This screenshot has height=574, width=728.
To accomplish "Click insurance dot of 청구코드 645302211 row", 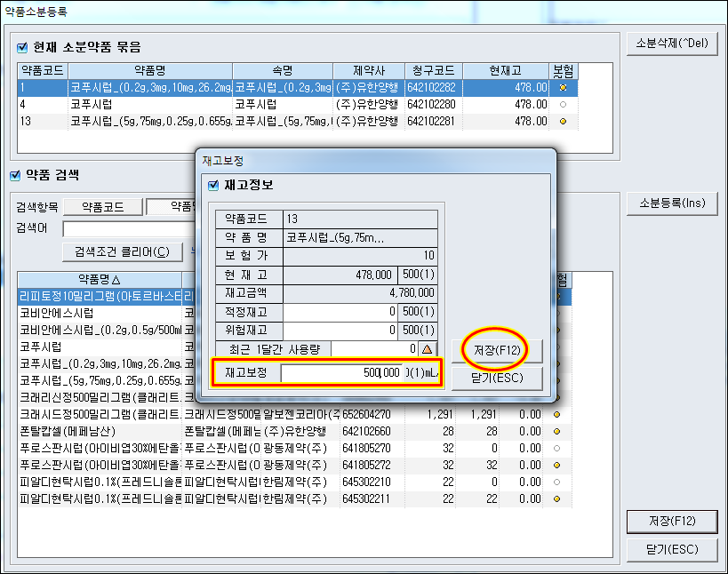I will (557, 499).
